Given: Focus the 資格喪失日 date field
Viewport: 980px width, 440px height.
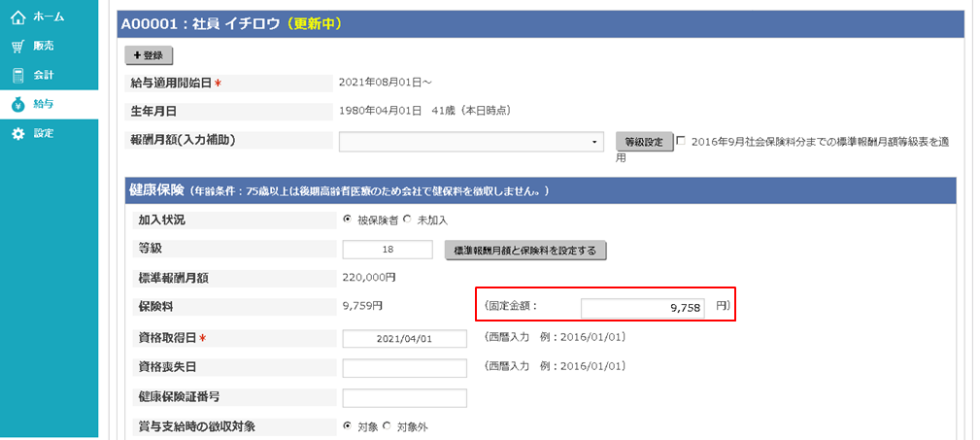Looking at the screenshot, I should point(404,368).
